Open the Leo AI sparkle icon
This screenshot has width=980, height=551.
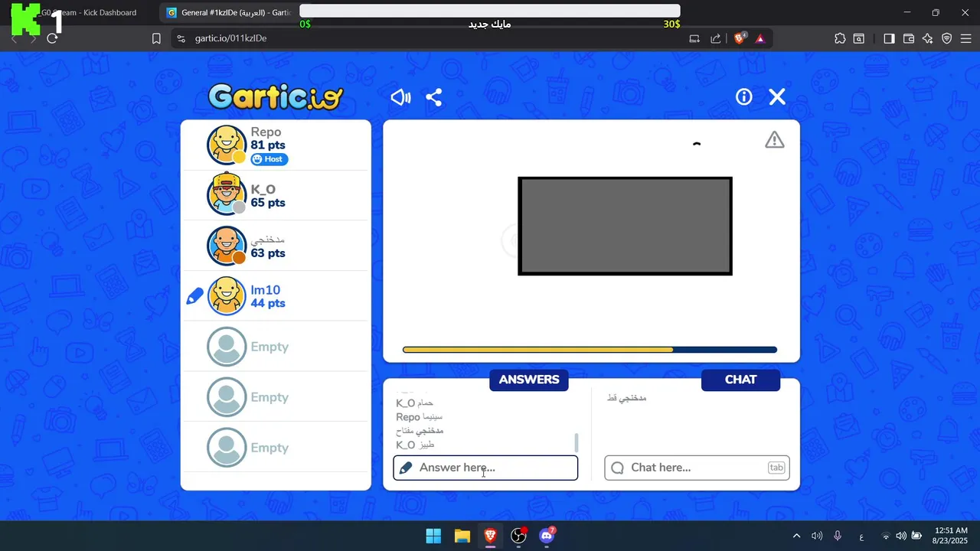point(928,38)
